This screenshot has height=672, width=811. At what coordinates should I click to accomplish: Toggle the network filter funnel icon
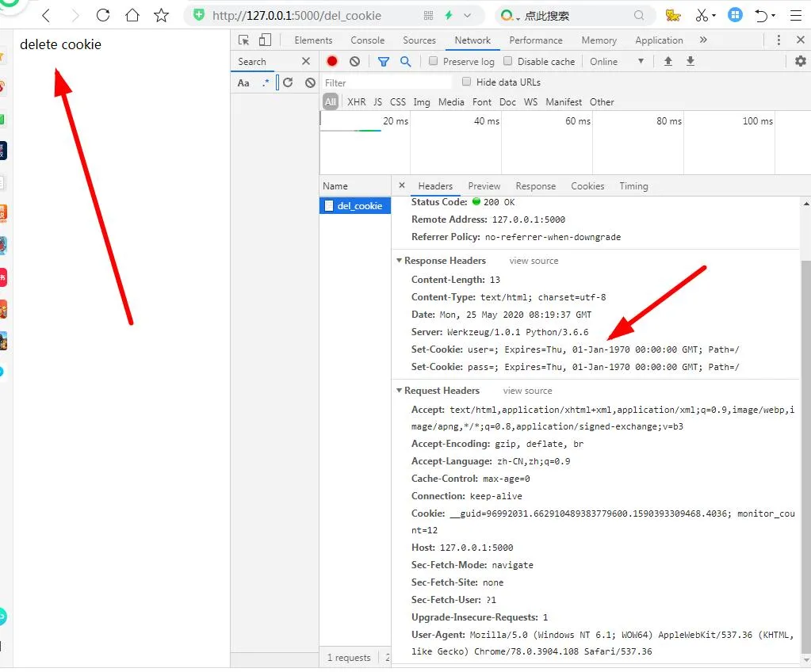coord(384,61)
